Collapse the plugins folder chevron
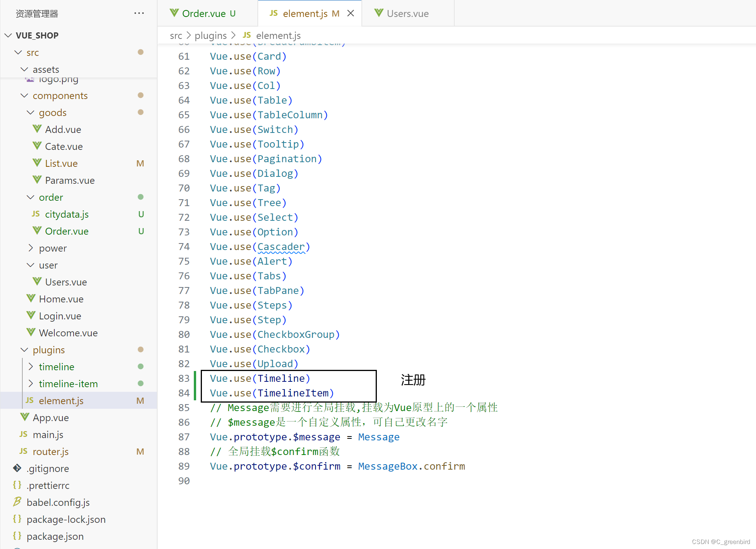 pyautogui.click(x=24, y=350)
